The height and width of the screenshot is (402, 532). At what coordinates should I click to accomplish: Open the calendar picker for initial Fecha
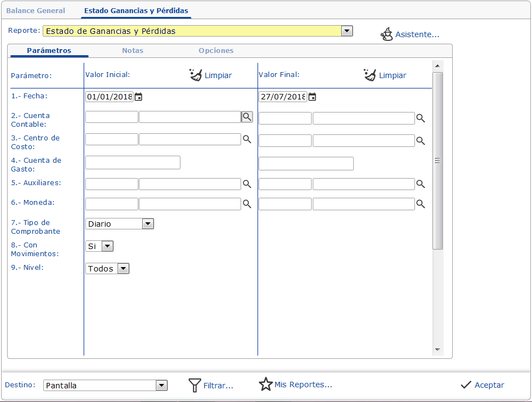pos(138,97)
